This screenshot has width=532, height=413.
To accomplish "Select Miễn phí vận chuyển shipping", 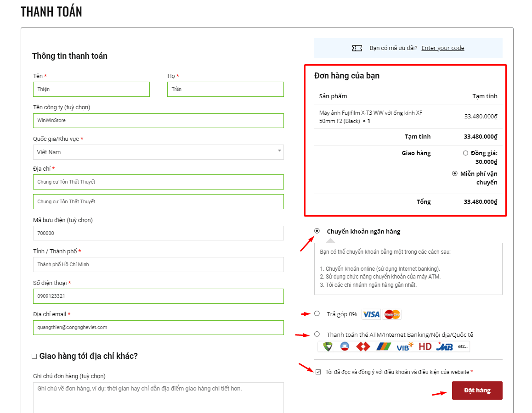I will [x=455, y=173].
